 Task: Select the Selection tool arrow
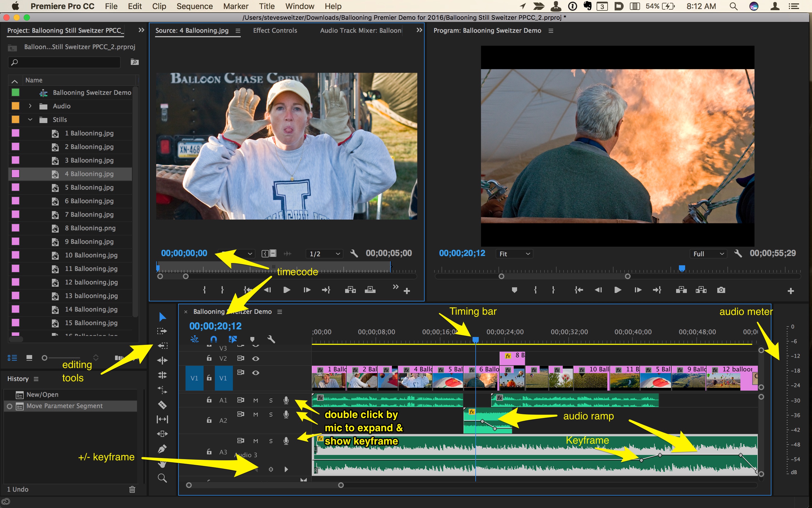pos(162,317)
